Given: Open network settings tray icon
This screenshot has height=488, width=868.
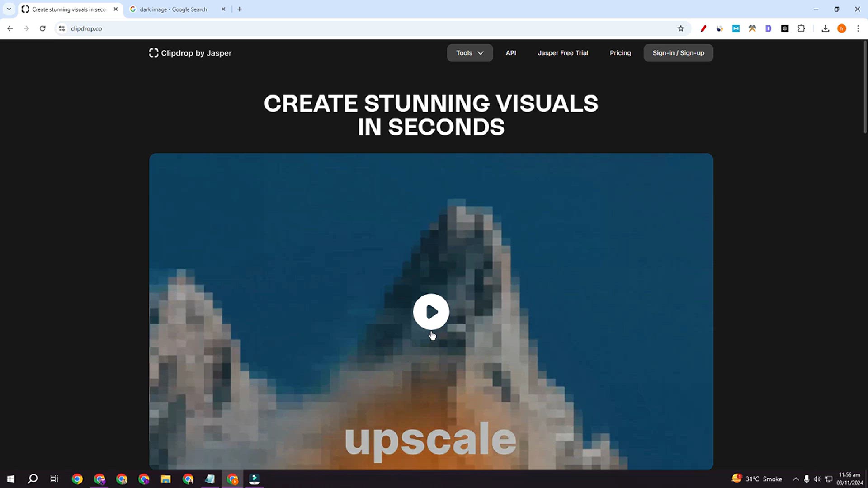Looking at the screenshot, I should (829, 479).
